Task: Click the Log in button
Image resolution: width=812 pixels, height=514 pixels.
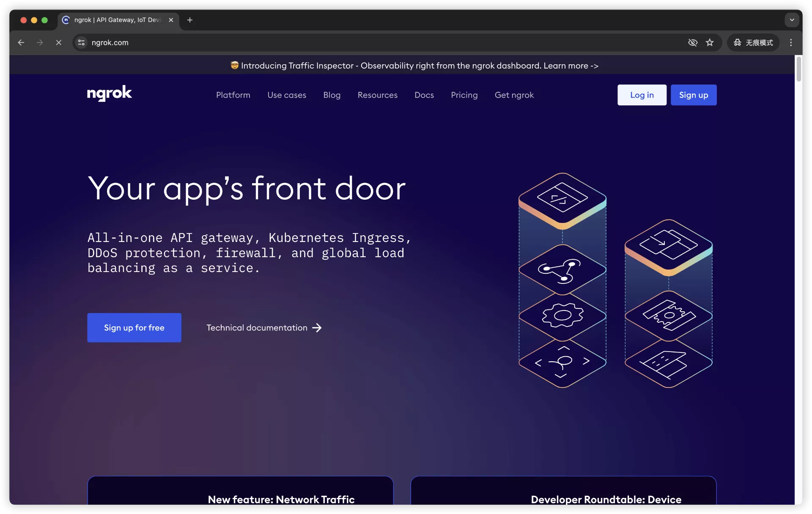Action: coord(642,95)
